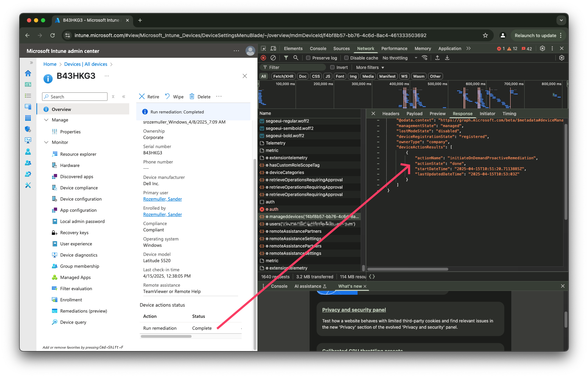Open Troubleshooting tools icon in sidebar
This screenshot has width=588, height=377.
click(x=28, y=185)
